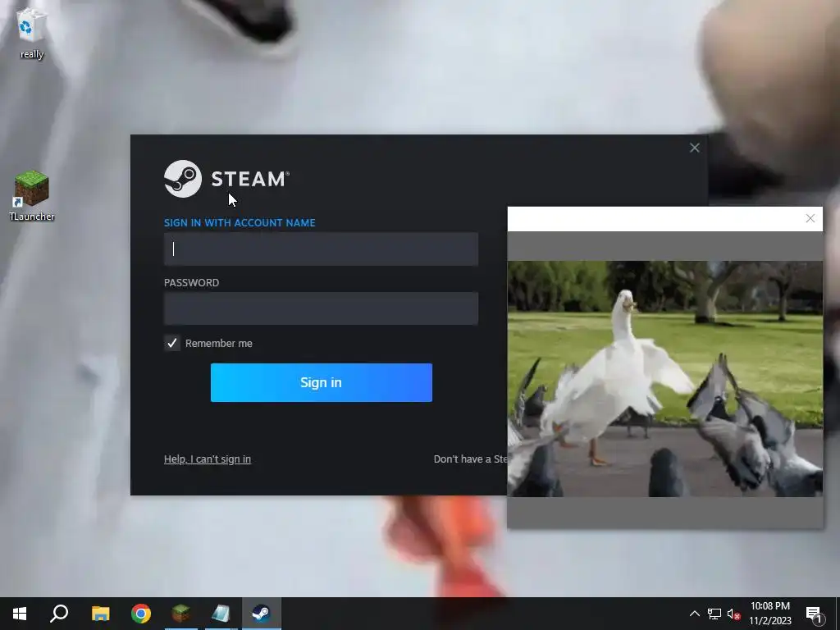Select the TLauncher desktop shortcut

coord(32,195)
